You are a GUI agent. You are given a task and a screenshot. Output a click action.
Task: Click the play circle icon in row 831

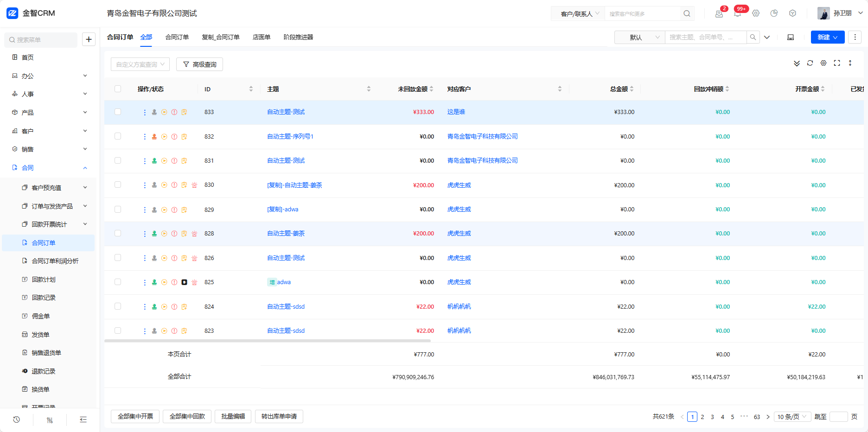pos(164,161)
